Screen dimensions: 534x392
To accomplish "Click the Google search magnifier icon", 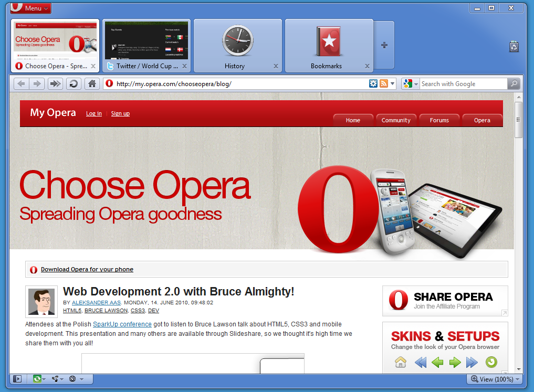I will click(x=513, y=83).
